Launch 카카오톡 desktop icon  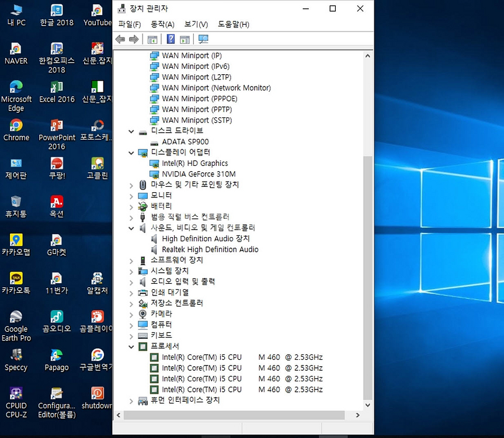16,283
